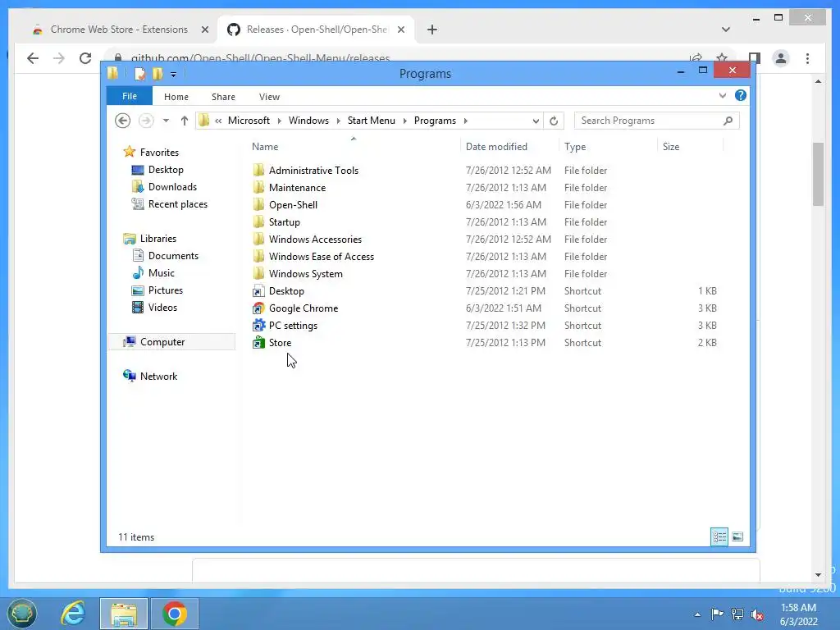Switch to the Open-Shell Releases tab
The image size is (840, 630).
click(316, 30)
